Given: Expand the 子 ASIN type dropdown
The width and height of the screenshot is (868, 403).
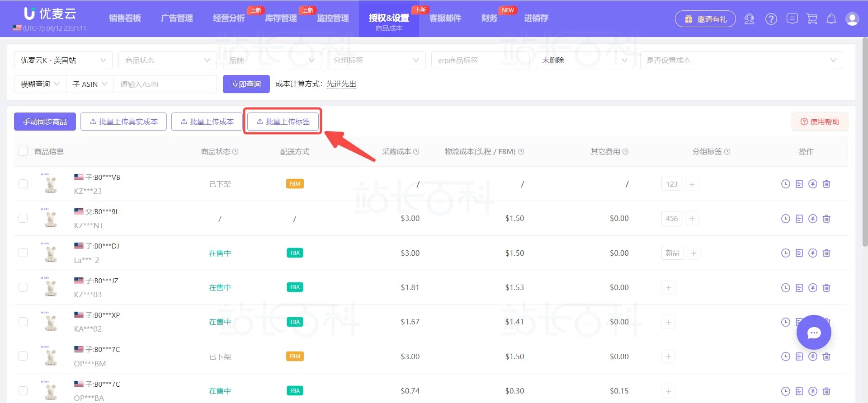Looking at the screenshot, I should coord(90,84).
